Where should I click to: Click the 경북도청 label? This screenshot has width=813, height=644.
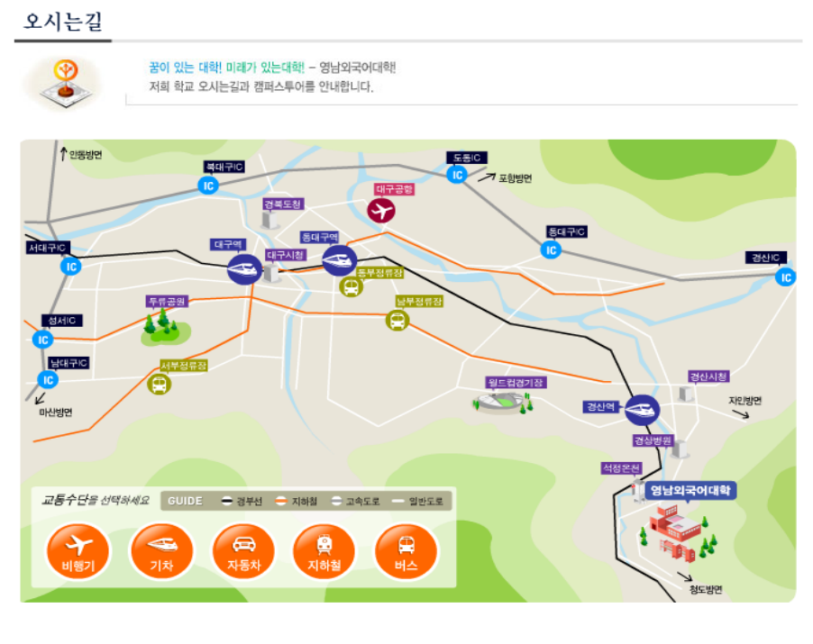tap(283, 204)
